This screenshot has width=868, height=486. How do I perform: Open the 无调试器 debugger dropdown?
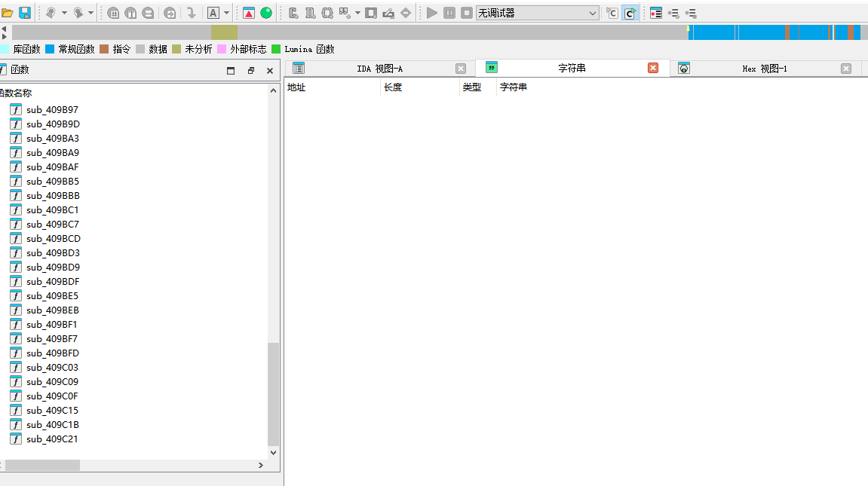(x=537, y=13)
